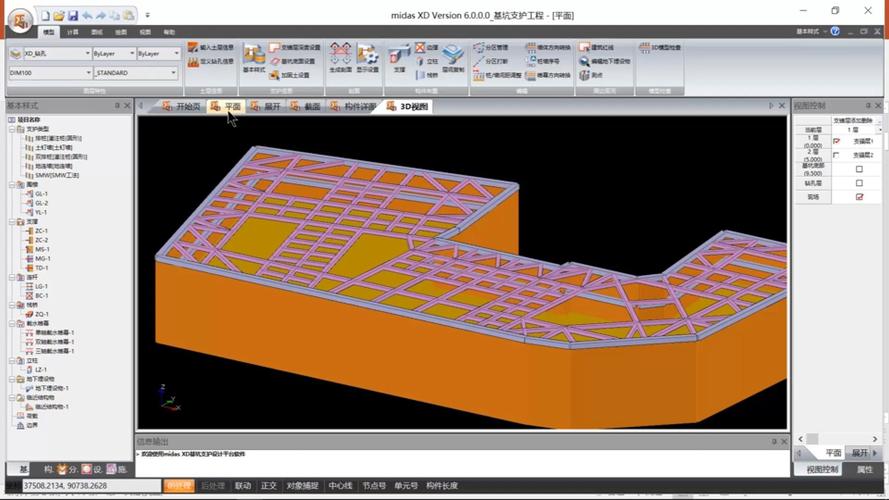Toggle the 实体 row checkbox
The height and width of the screenshot is (500, 889).
859,197
